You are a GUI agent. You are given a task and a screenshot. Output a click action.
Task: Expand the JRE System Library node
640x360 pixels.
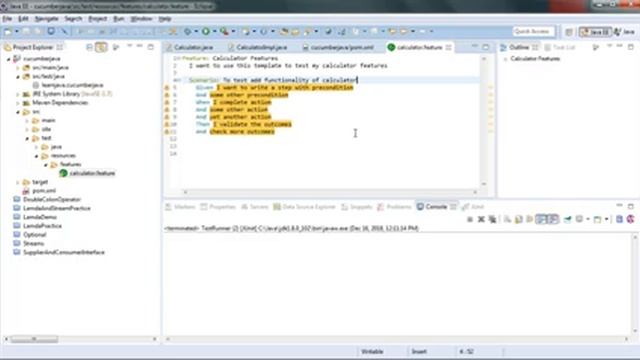coord(18,94)
